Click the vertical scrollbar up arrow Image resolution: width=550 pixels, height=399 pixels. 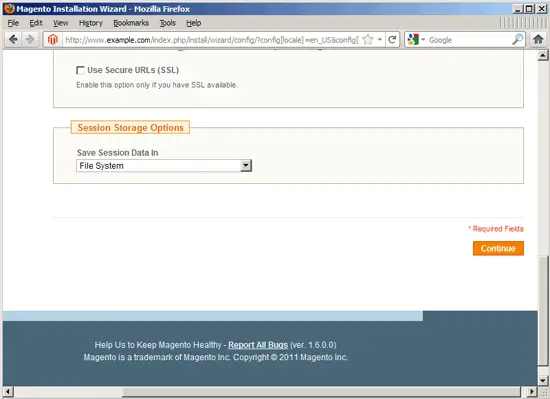pos(543,55)
